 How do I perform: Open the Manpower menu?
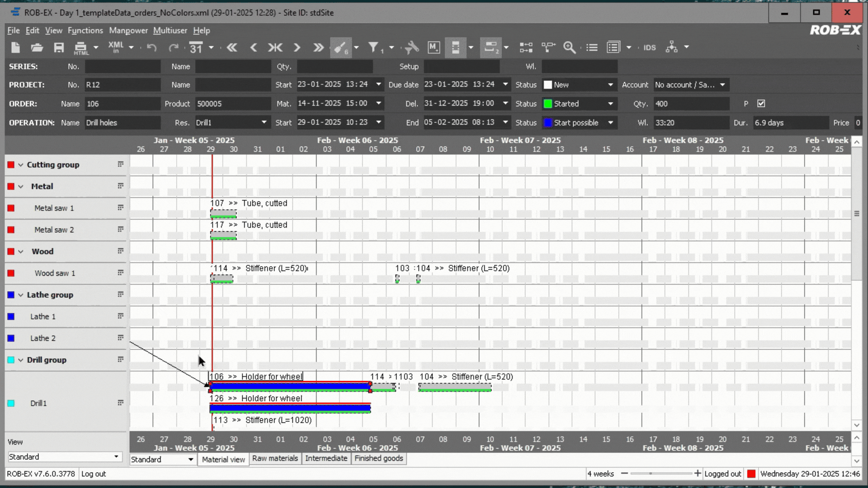(x=128, y=30)
